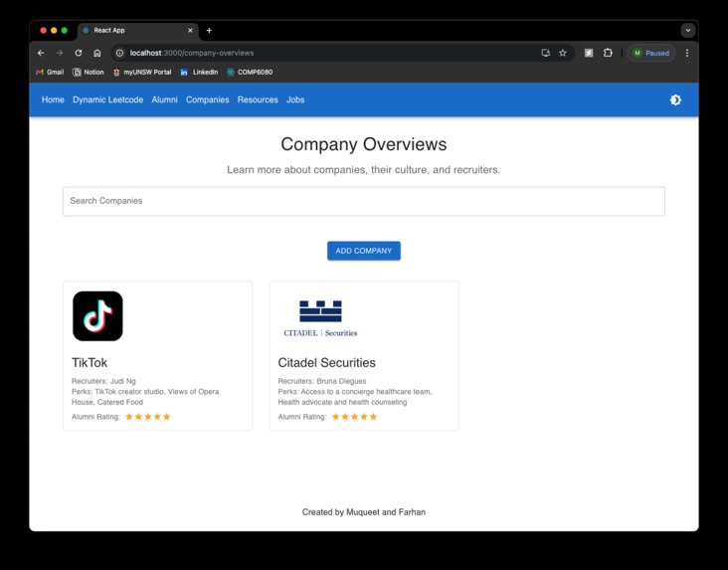Click the third star of the Citadel rating
The height and width of the screenshot is (570, 728).
355,417
